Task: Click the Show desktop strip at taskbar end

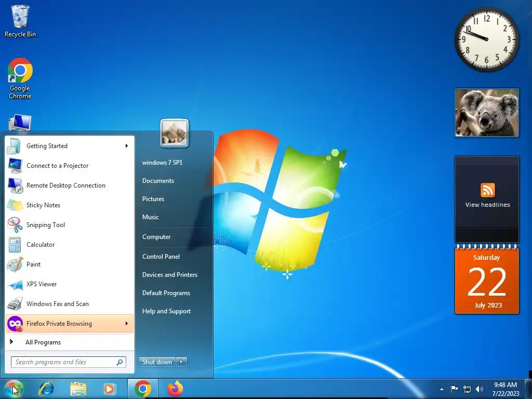Action: tap(529, 389)
